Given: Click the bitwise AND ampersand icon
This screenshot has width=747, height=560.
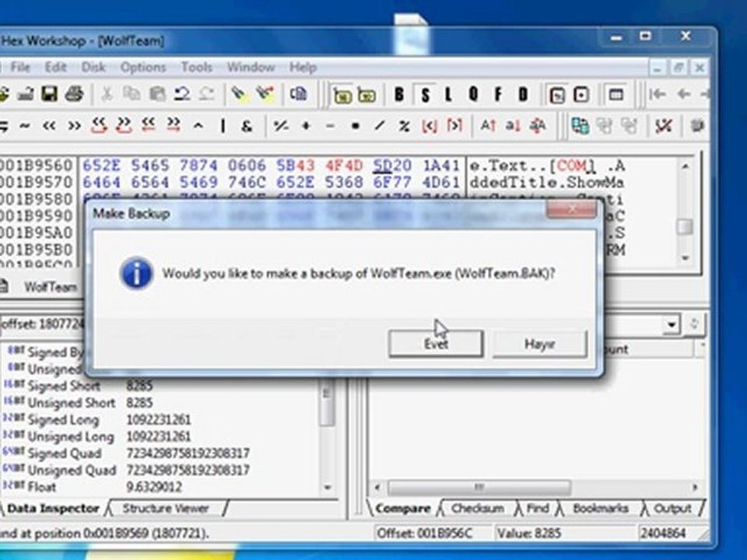Looking at the screenshot, I should (x=247, y=126).
